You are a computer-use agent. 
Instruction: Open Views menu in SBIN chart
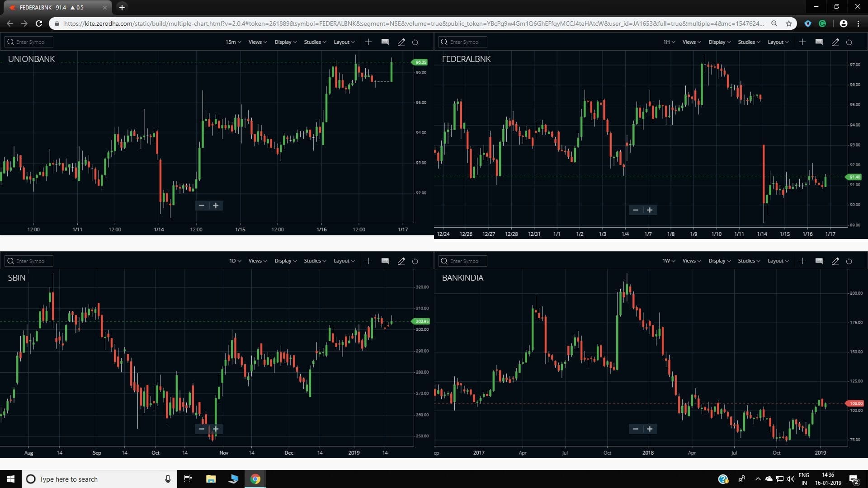pos(258,261)
